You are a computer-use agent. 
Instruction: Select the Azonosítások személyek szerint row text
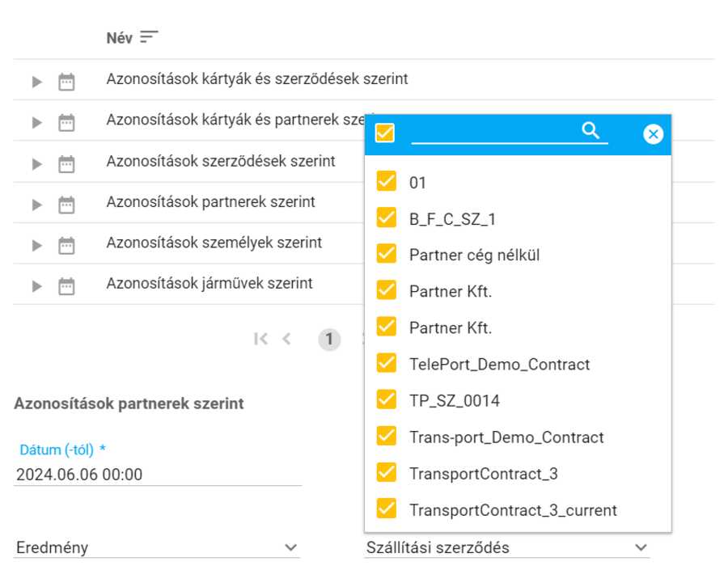click(214, 243)
